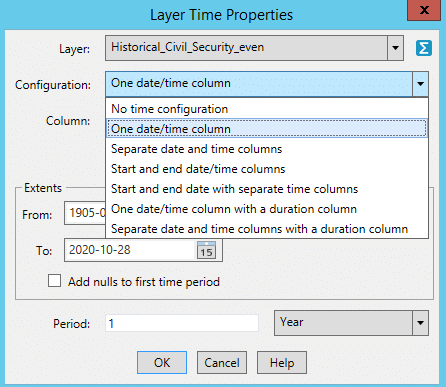Image resolution: width=446 pixels, height=387 pixels.
Task: Open Help for layer time properties
Action: click(282, 362)
